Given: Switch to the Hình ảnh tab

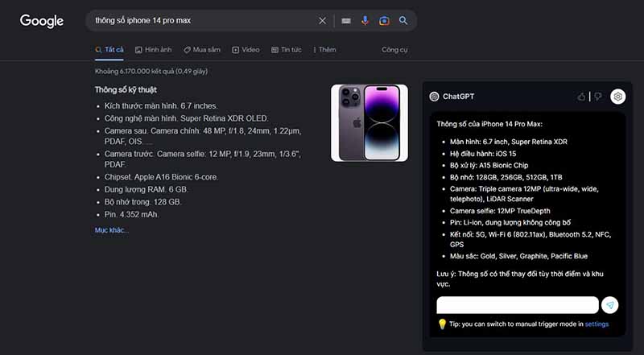Looking at the screenshot, I should [153, 50].
